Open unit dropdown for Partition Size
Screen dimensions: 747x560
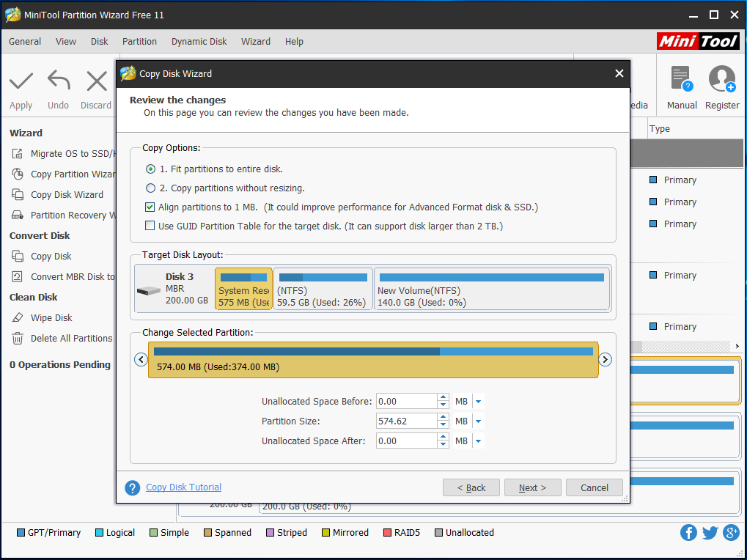[x=478, y=421]
